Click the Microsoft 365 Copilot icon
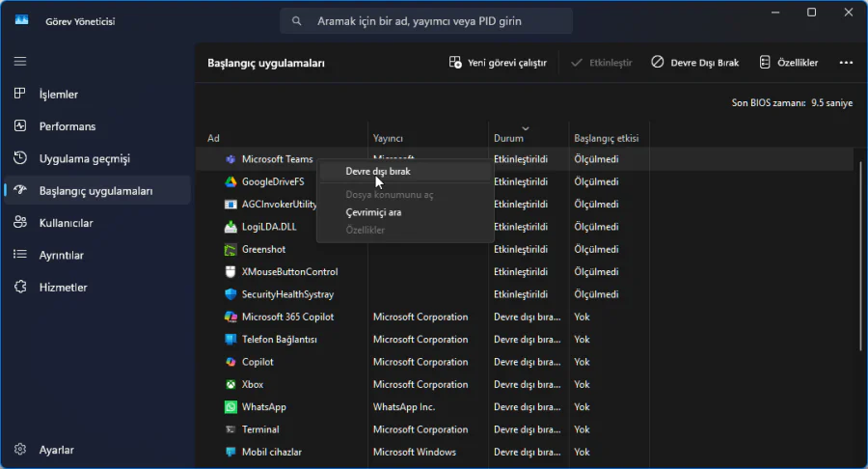868x469 pixels. tap(231, 317)
